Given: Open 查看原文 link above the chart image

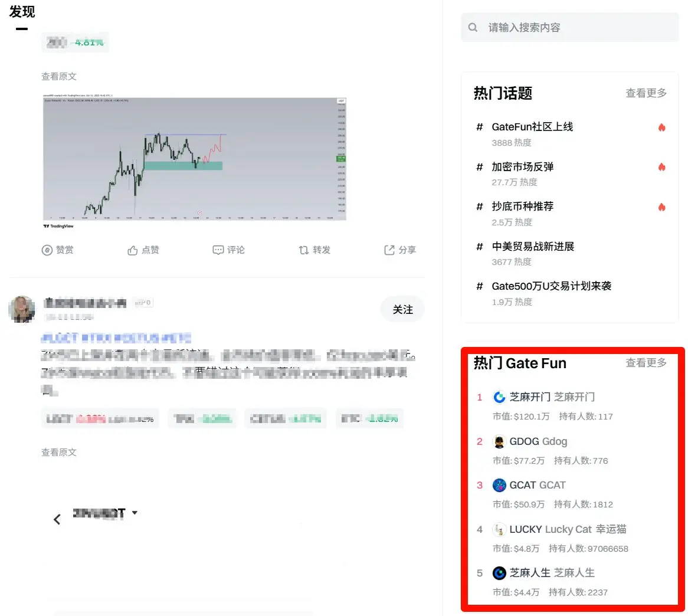Looking at the screenshot, I should tap(59, 76).
